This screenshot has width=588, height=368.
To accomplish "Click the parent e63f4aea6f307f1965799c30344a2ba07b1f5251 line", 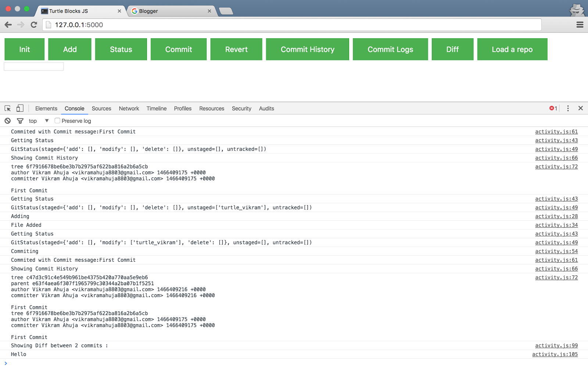I will (x=82, y=283).
